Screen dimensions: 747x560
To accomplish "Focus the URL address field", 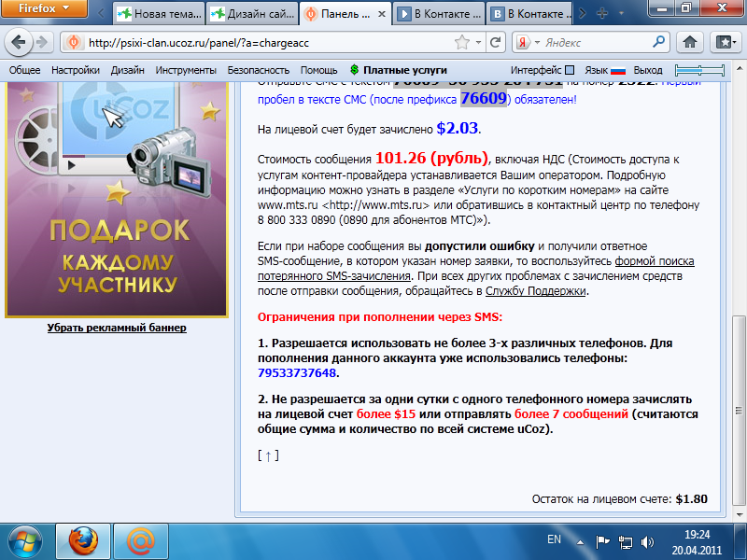I will click(x=270, y=42).
